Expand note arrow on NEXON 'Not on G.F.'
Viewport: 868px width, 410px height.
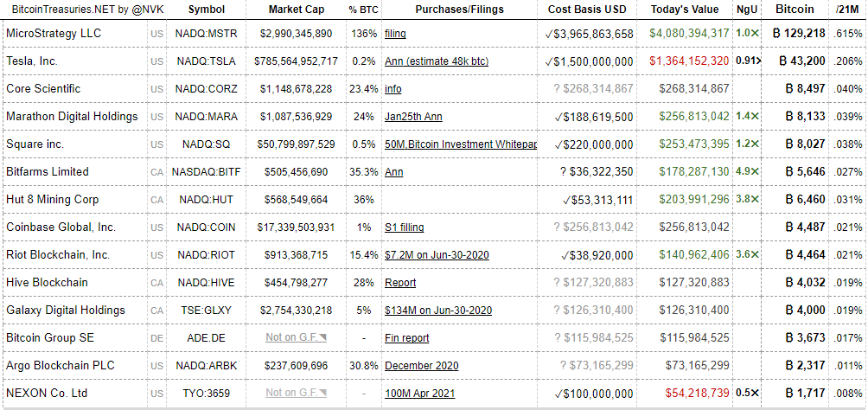click(323, 391)
